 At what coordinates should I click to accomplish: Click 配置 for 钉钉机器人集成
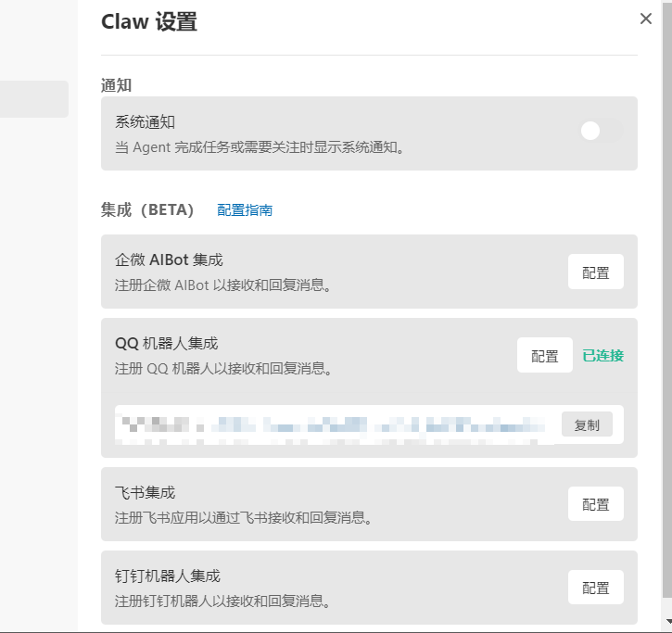point(595,588)
